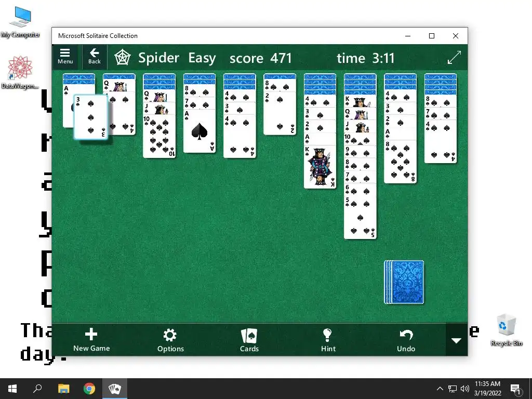Select the 8 of spades atop sixth column
This screenshot has height=399, width=532.
click(280, 86)
